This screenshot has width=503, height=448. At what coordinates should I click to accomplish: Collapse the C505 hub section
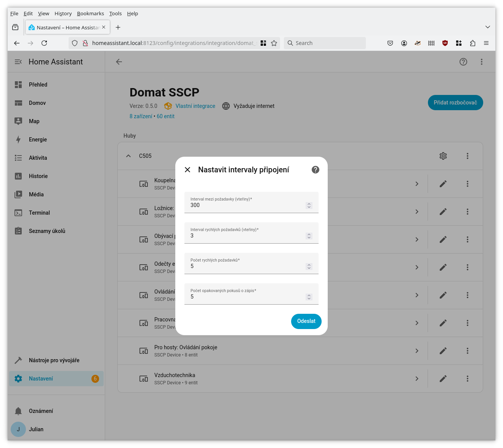128,156
